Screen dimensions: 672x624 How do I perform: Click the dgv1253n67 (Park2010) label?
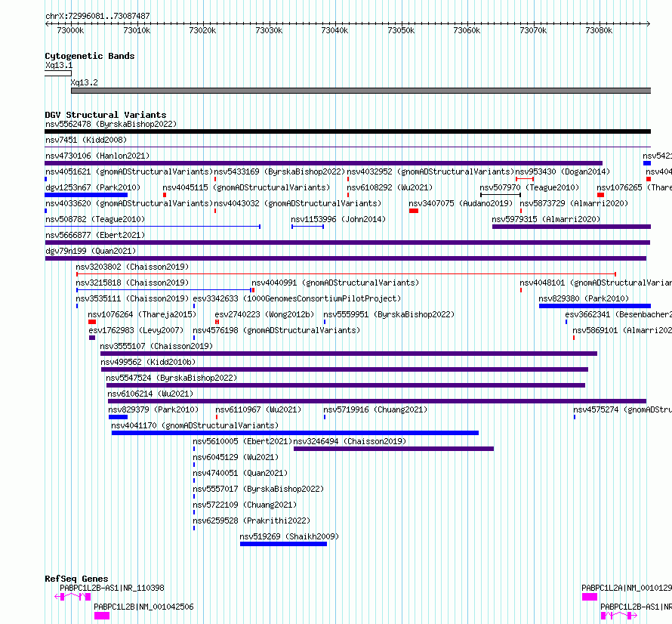coord(93,187)
